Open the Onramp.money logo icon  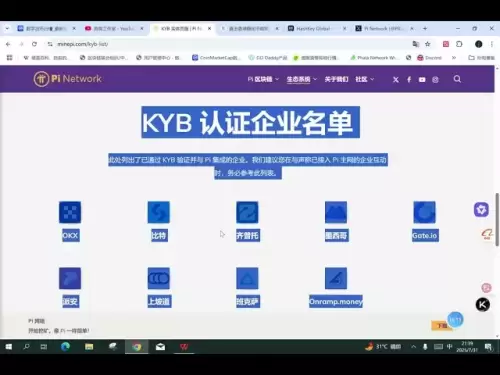tap(336, 278)
